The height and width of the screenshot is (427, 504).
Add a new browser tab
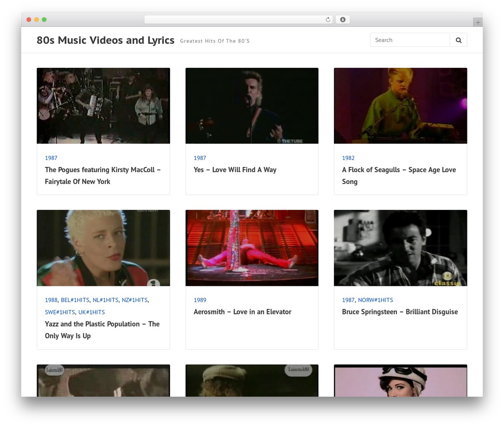click(478, 22)
